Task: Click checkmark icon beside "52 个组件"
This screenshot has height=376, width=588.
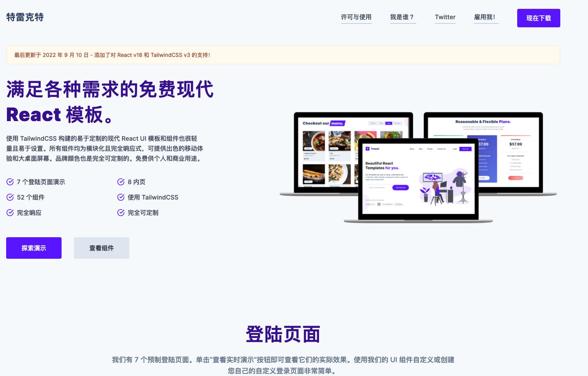Action: pyautogui.click(x=10, y=197)
